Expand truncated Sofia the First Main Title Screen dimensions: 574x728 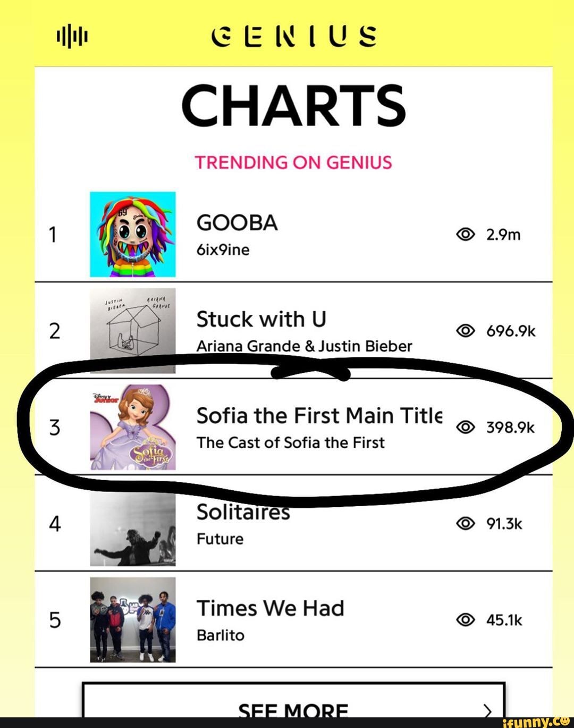coord(319,416)
